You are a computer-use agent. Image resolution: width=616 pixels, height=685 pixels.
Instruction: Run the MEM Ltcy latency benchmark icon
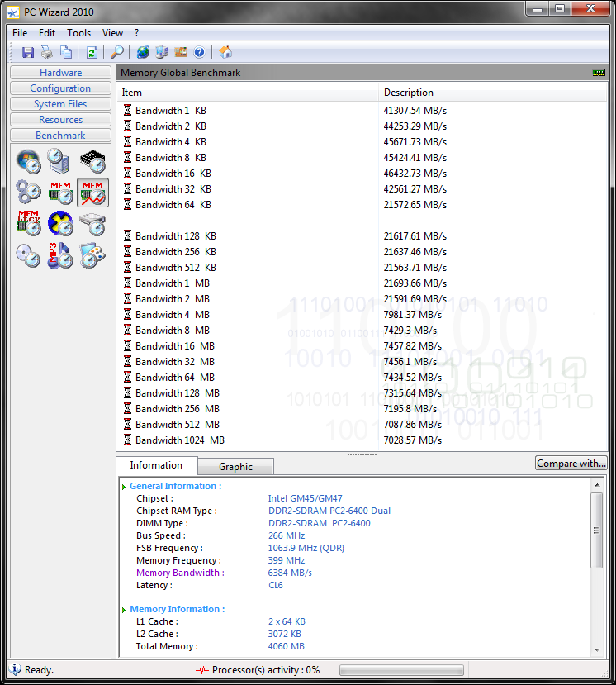click(28, 223)
